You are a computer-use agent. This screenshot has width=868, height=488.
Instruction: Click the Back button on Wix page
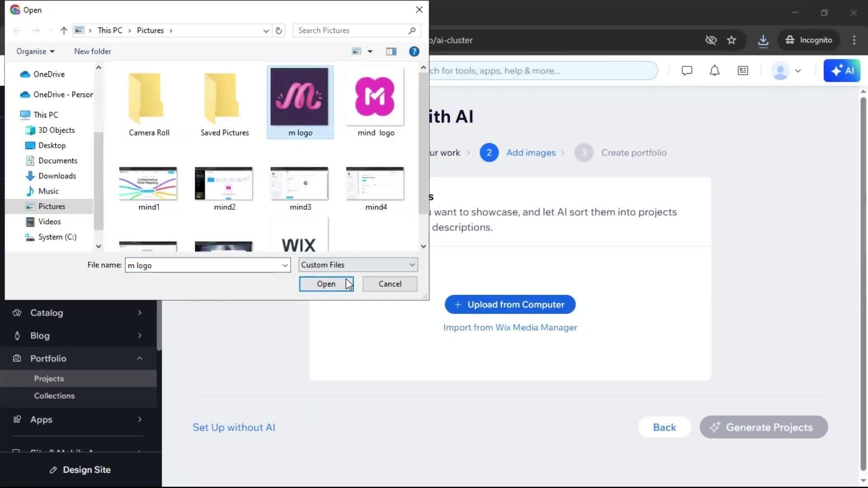pyautogui.click(x=665, y=427)
